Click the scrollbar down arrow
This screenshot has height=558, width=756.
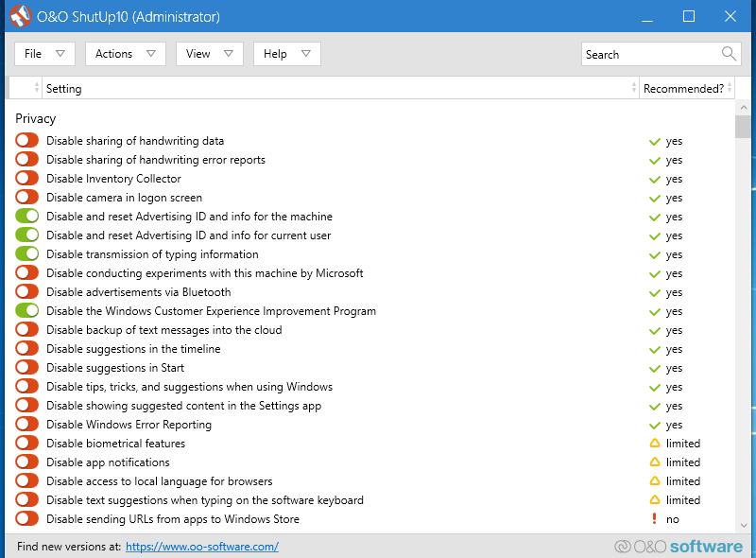point(743,525)
